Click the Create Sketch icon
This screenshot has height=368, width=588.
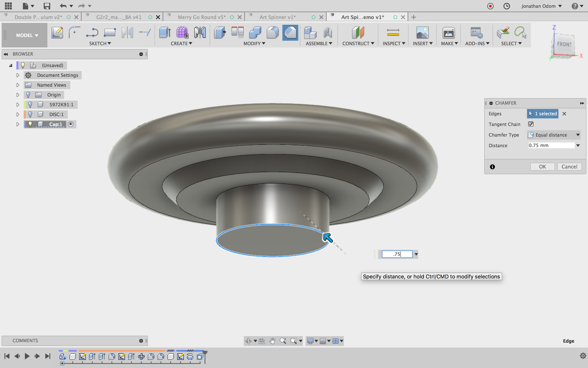(57, 32)
